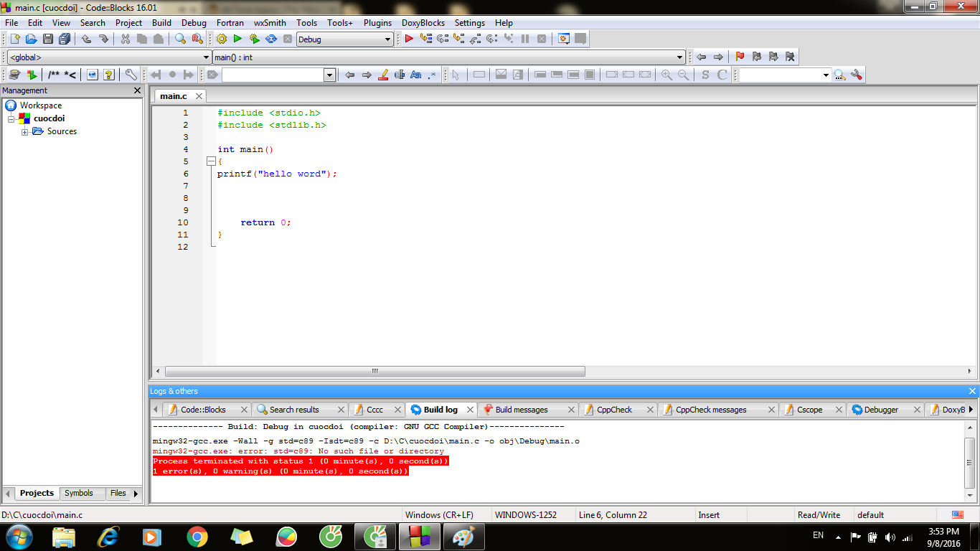Toggle bookmark with red flag icon
The height and width of the screenshot is (551, 980).
[x=740, y=57]
